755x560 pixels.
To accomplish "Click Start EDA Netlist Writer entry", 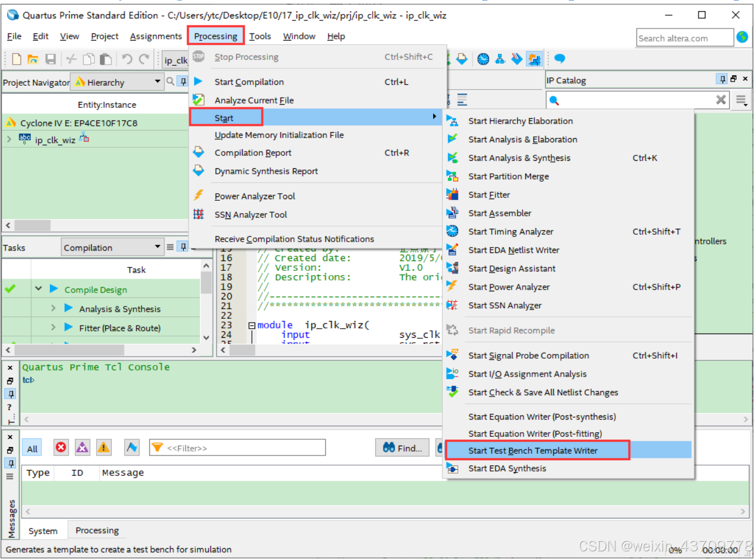I will pyautogui.click(x=513, y=250).
